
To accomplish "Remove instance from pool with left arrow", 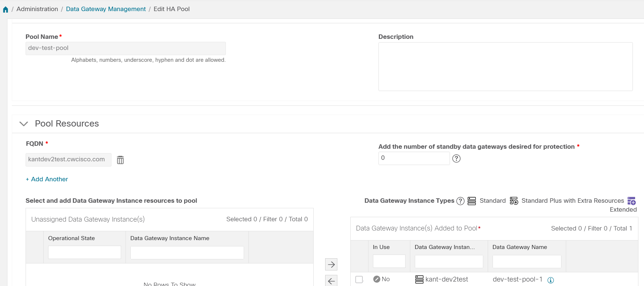I will pyautogui.click(x=331, y=281).
